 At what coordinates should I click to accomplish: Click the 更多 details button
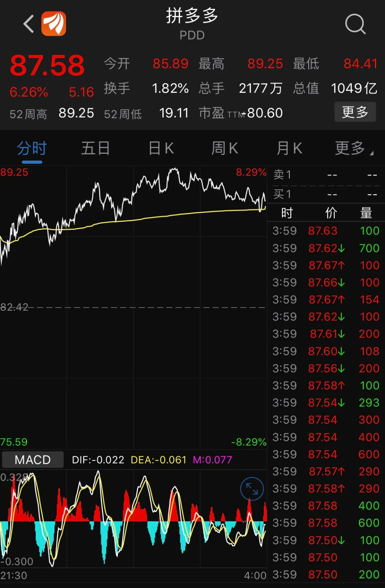tap(355, 112)
